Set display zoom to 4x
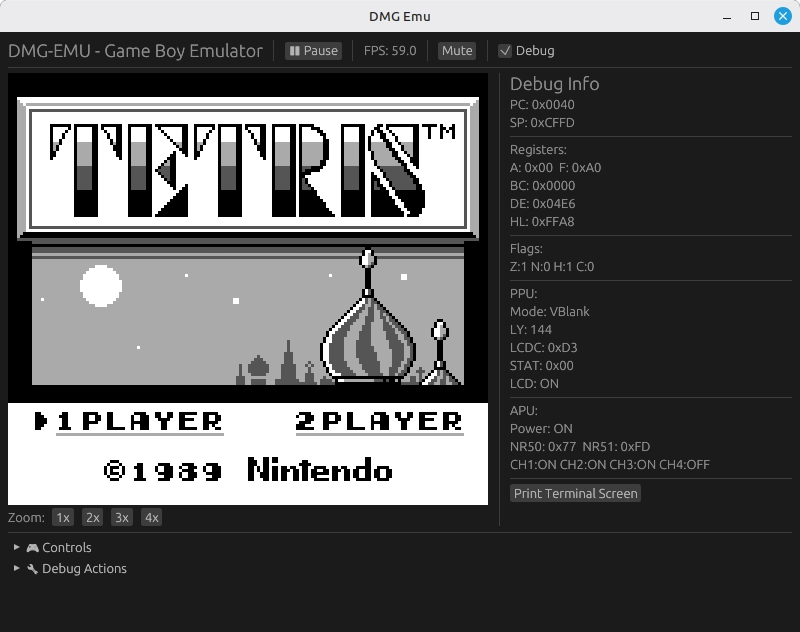 [150, 517]
